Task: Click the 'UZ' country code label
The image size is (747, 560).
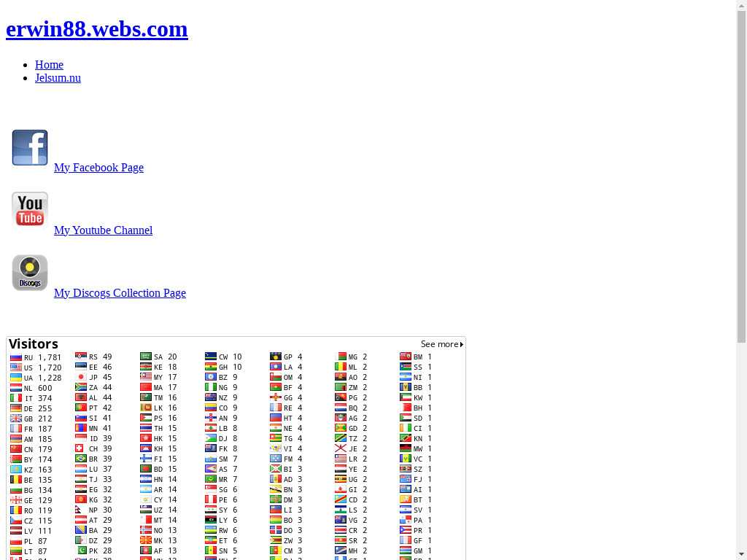Action: tap(158, 510)
